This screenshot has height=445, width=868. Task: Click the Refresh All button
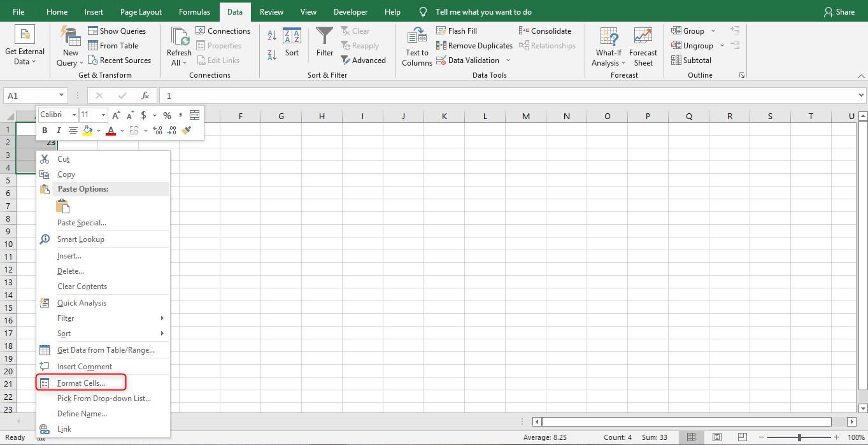[178, 45]
